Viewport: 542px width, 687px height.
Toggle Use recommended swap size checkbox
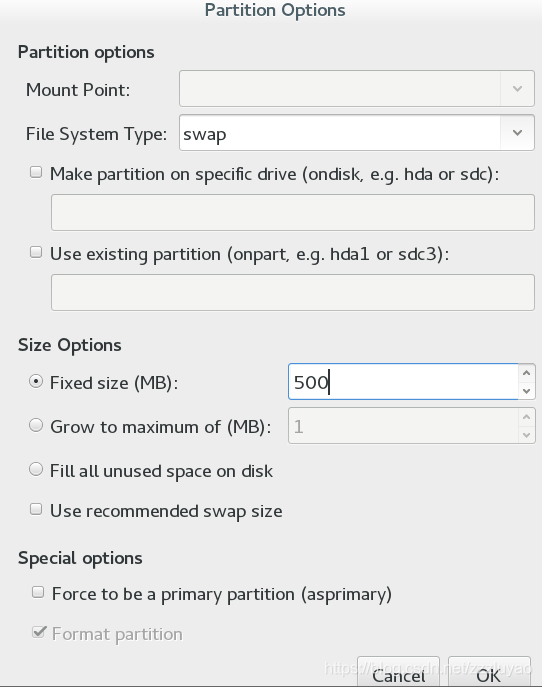pyautogui.click(x=36, y=509)
